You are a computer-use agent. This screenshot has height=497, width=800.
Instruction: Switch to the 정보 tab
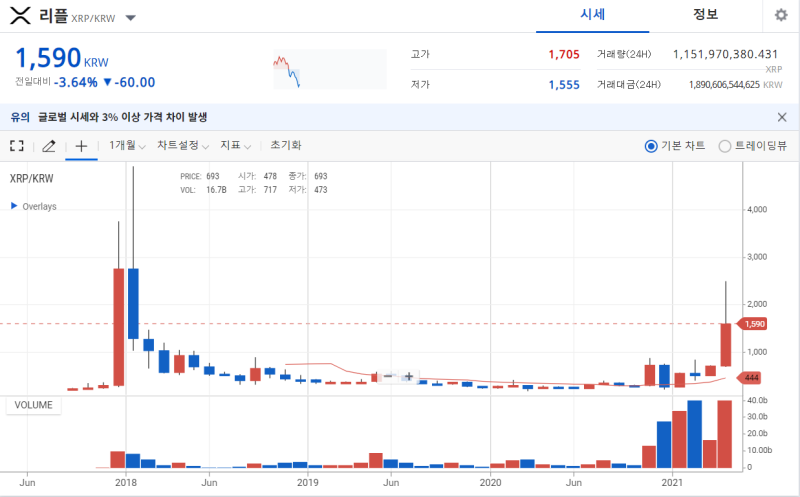click(705, 15)
